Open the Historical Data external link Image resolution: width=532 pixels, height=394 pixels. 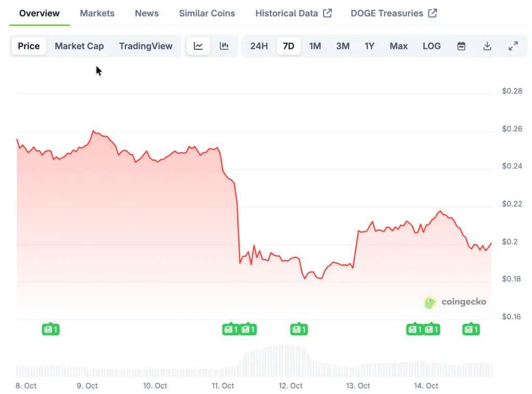(x=293, y=13)
